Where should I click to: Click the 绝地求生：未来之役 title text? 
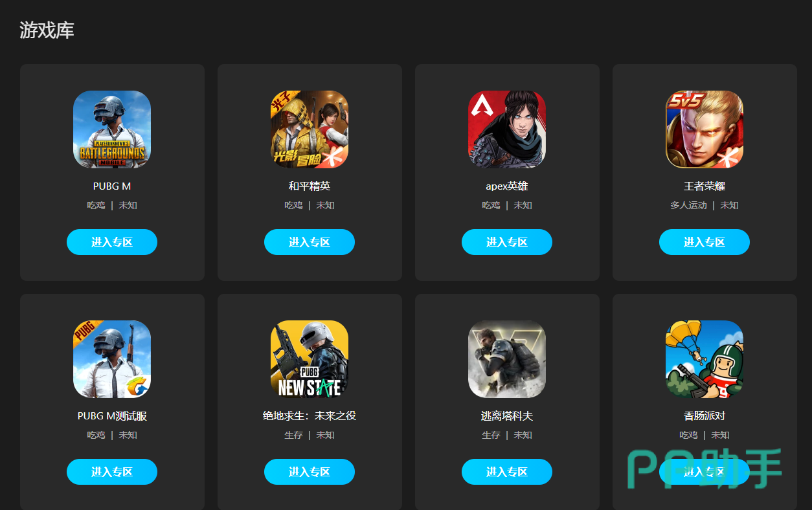pyautogui.click(x=310, y=416)
